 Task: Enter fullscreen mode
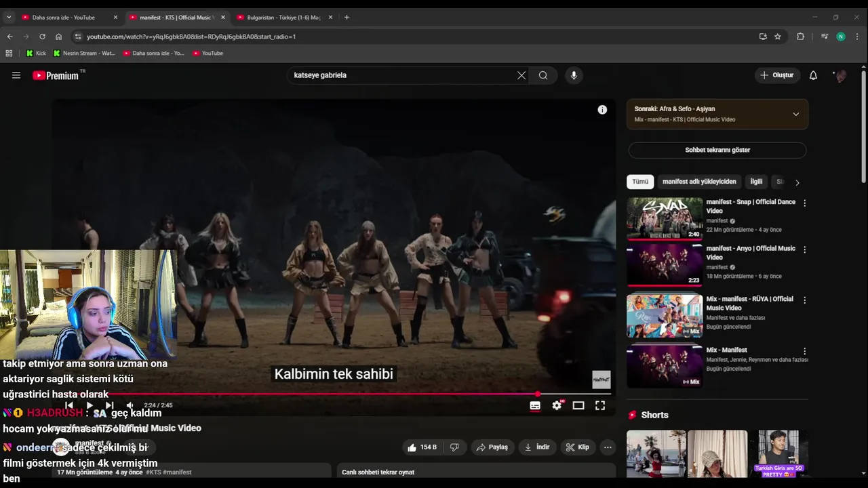click(600, 405)
